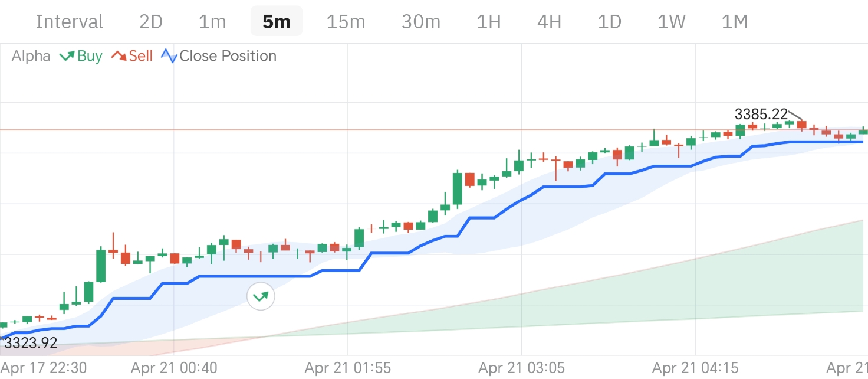Viewport: 868px width, 379px height.
Task: Click the blue Close Position zigzag icon
Action: [169, 57]
